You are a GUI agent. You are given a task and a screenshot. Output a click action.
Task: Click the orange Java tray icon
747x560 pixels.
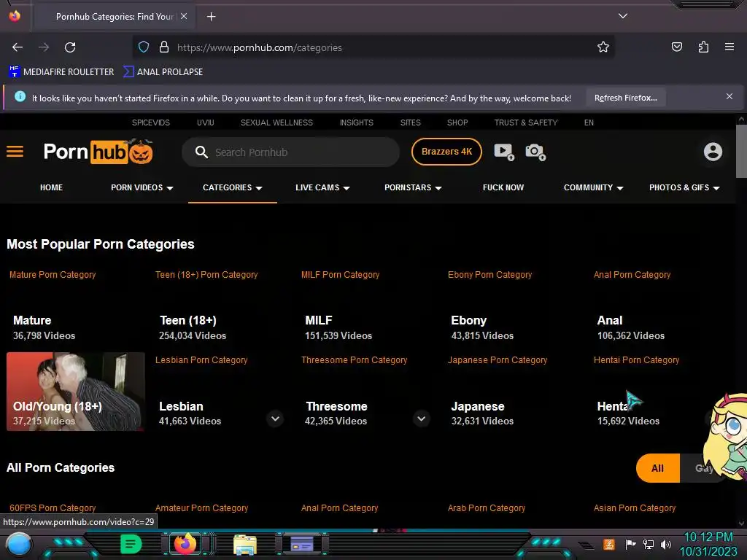click(x=609, y=544)
